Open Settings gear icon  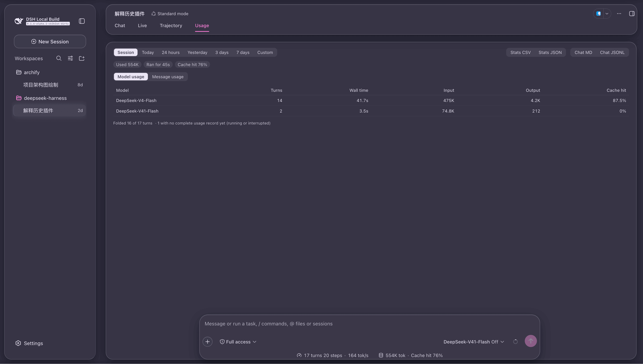[18, 343]
